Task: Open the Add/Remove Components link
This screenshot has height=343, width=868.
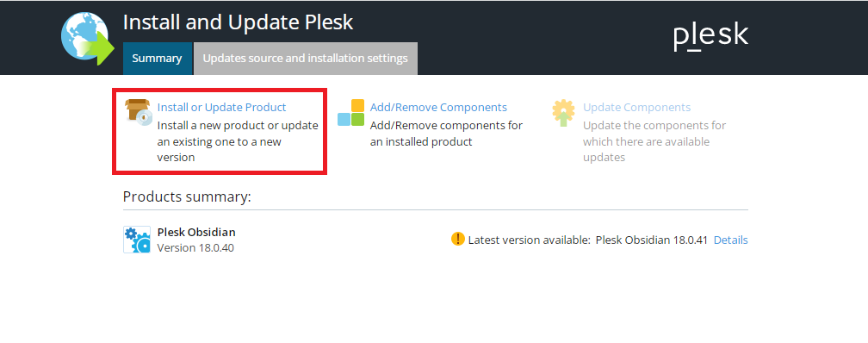Action: (x=438, y=108)
